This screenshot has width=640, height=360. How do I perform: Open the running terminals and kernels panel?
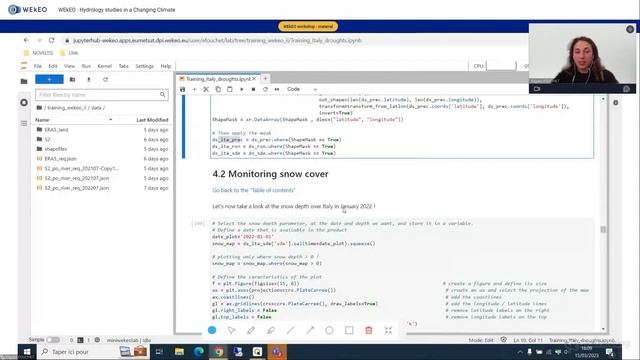(24, 102)
